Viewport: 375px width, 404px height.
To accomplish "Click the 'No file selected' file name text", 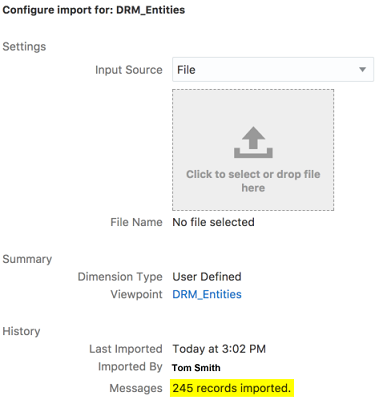I will [x=213, y=222].
